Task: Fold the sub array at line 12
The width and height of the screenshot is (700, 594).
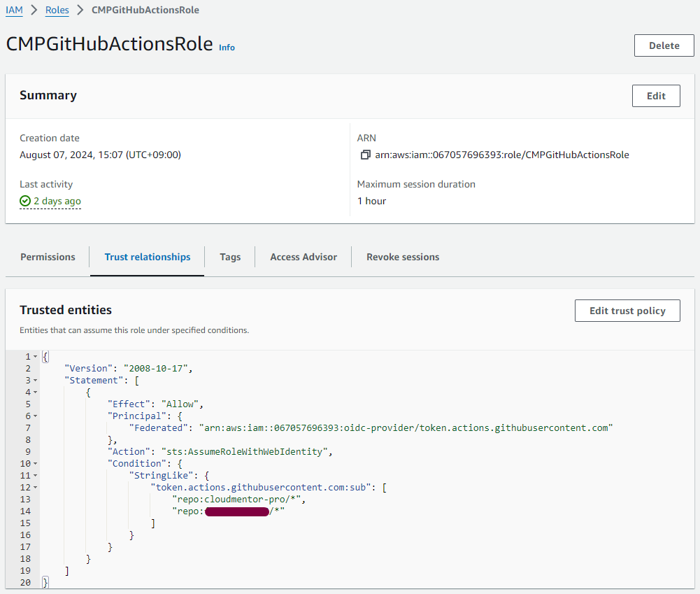Action: (36, 488)
